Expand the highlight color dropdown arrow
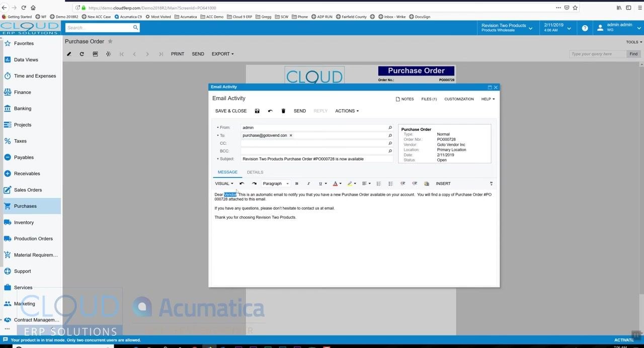Screen dimensions: 644x348 pyautogui.click(x=355, y=184)
